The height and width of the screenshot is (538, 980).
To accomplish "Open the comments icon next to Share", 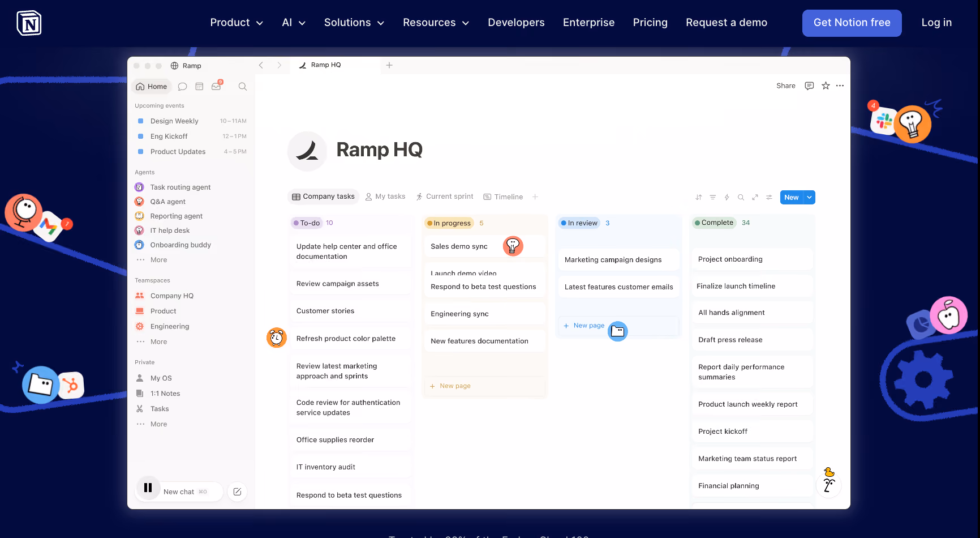I will point(809,86).
